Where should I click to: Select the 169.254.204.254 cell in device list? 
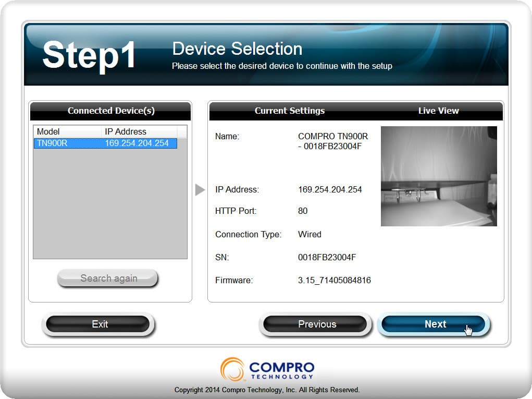(x=137, y=143)
